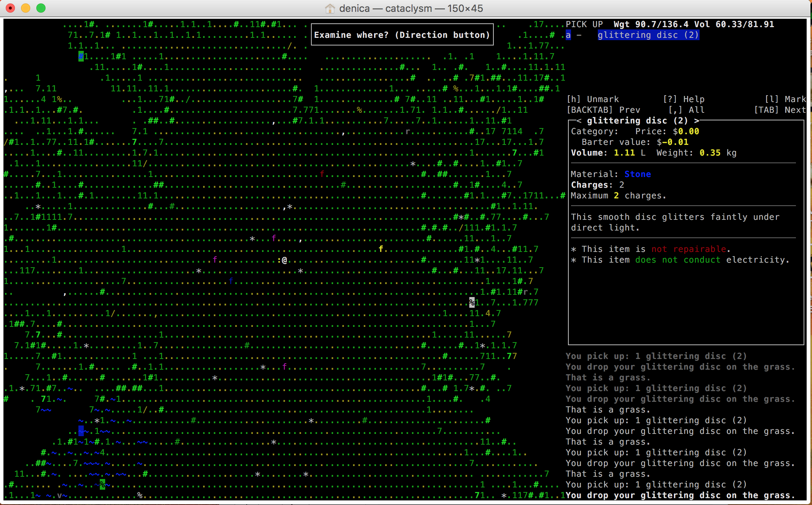Image resolution: width=812 pixels, height=505 pixels.
Task: Click the PICK UP header label
Action: coord(584,24)
